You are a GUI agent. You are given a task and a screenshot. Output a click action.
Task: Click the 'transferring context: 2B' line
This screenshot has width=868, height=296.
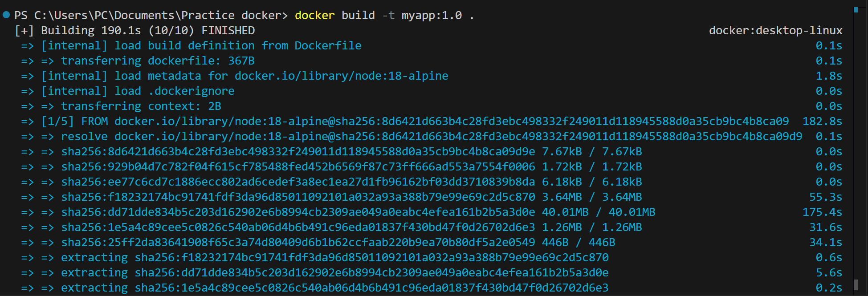(141, 106)
